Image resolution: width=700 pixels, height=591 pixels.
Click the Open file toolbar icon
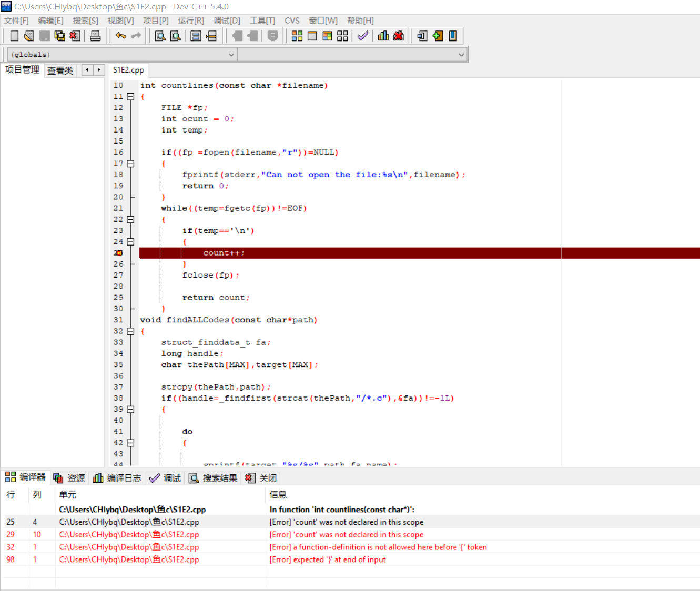tap(29, 36)
